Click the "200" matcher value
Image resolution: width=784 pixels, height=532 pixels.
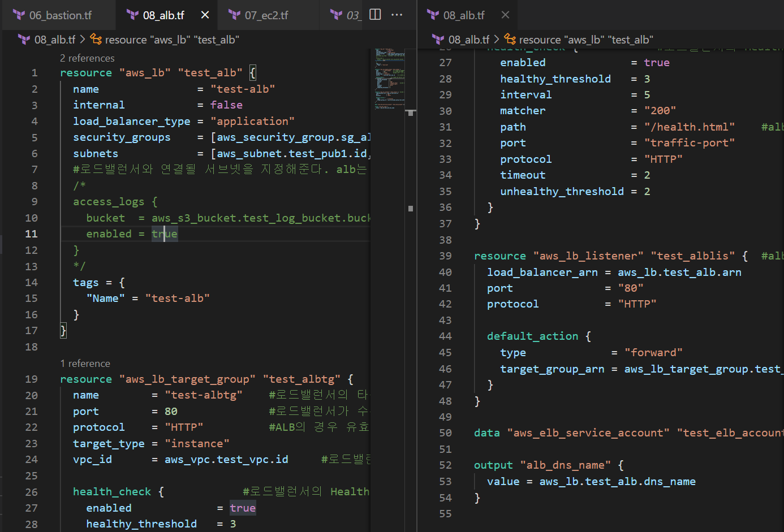click(660, 111)
